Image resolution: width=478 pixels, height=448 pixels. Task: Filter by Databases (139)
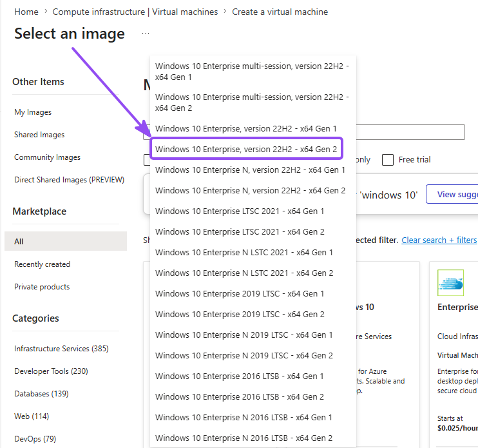coord(41,394)
